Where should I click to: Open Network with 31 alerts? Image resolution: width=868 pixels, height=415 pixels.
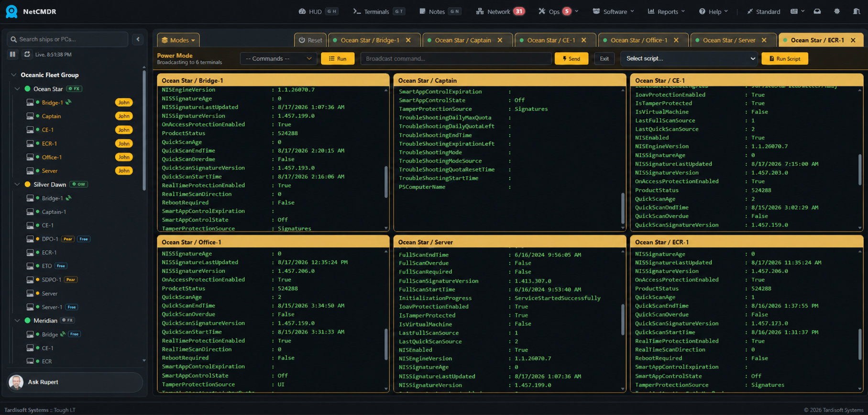click(500, 11)
